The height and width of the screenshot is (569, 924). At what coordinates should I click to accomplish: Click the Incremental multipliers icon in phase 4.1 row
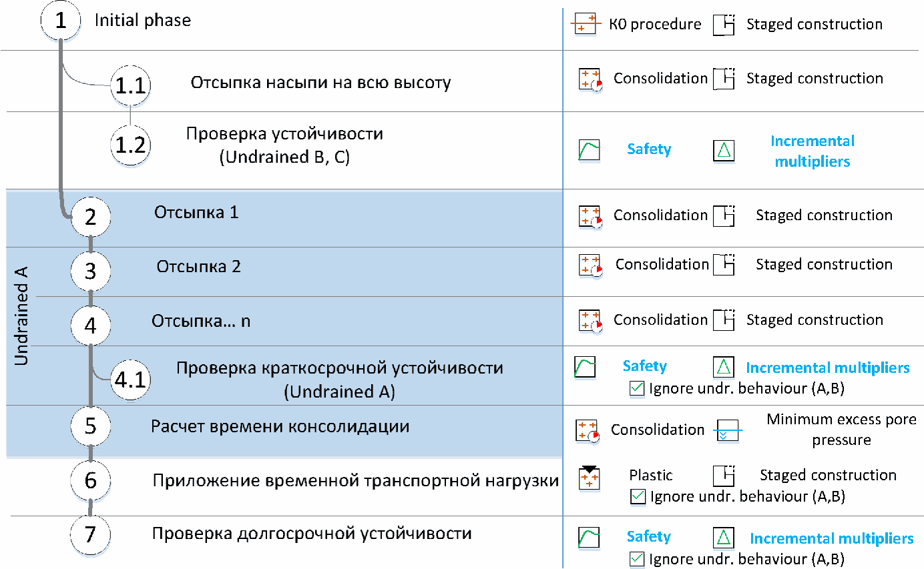pos(724,367)
